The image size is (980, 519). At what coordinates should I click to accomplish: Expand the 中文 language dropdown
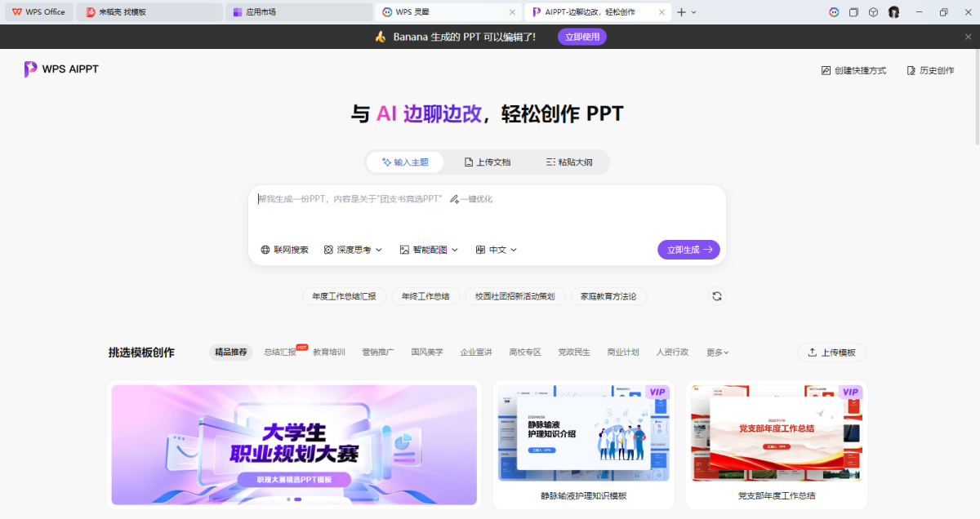click(497, 250)
